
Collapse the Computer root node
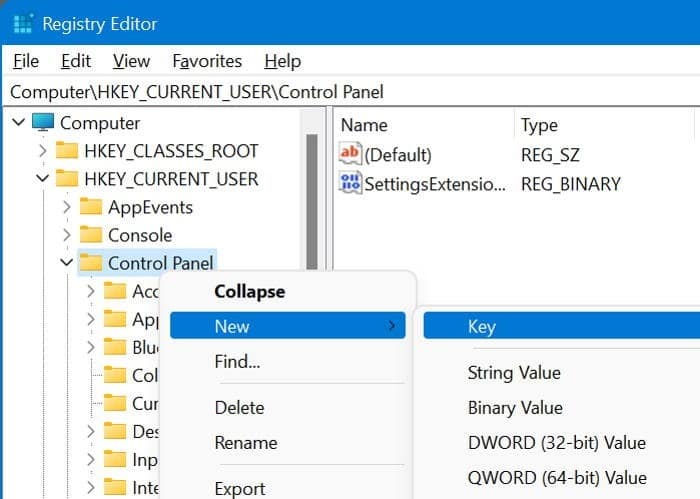pyautogui.click(x=19, y=122)
